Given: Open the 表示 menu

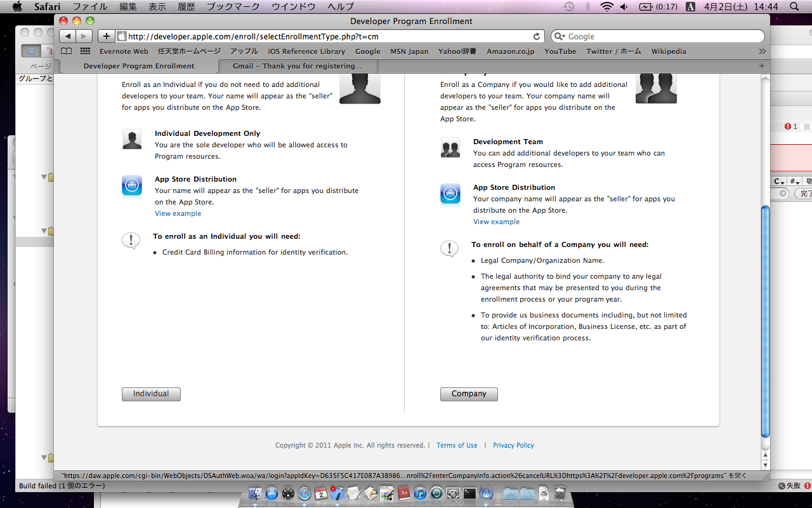Looking at the screenshot, I should (x=157, y=6).
